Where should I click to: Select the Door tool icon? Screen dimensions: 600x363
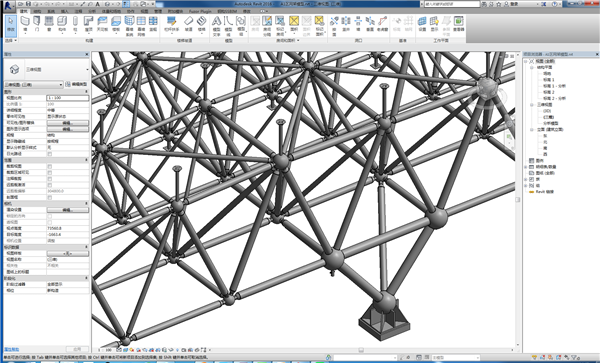coord(37,24)
